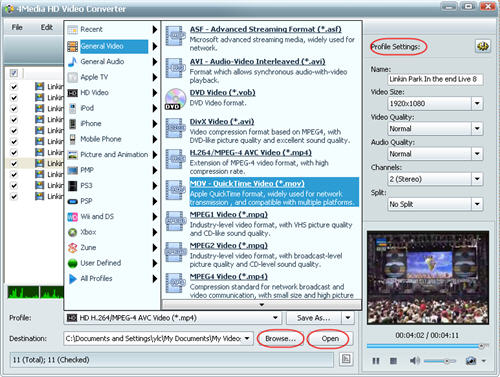Open the snapshot options arrow
The height and width of the screenshot is (377, 500).
coord(484,361)
